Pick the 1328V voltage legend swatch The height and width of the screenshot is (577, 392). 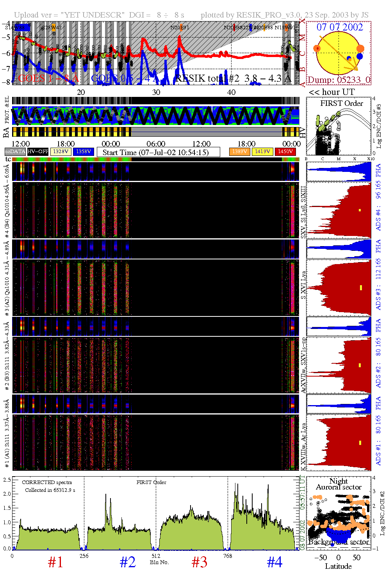point(61,152)
